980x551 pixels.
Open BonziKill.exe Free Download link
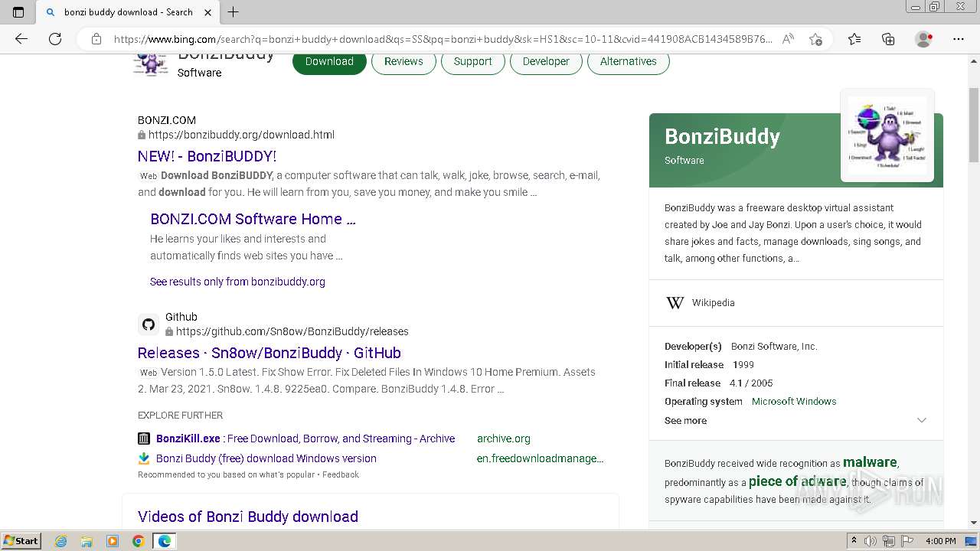(305, 439)
